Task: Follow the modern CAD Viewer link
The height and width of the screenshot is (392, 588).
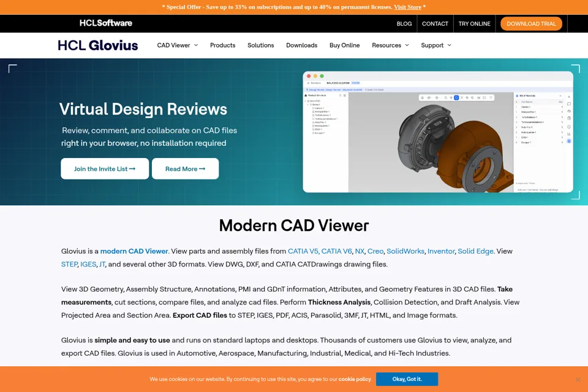Action: pos(134,251)
